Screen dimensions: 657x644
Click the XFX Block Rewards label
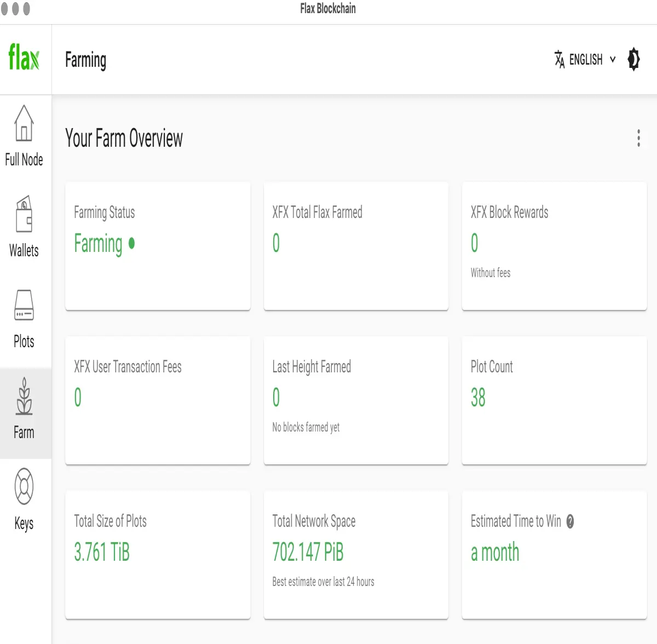click(x=509, y=212)
